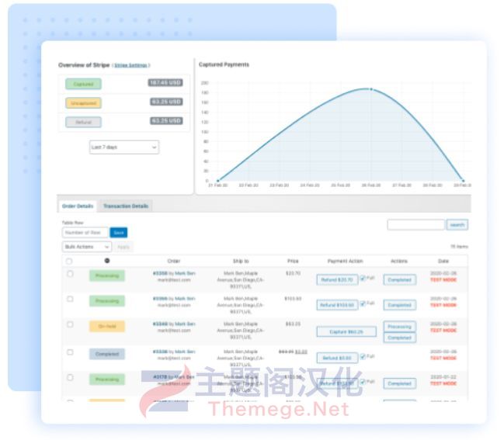This screenshot has width=504, height=440.
Task: Select the checkbox for the Completed-status order
Action: coord(70,352)
